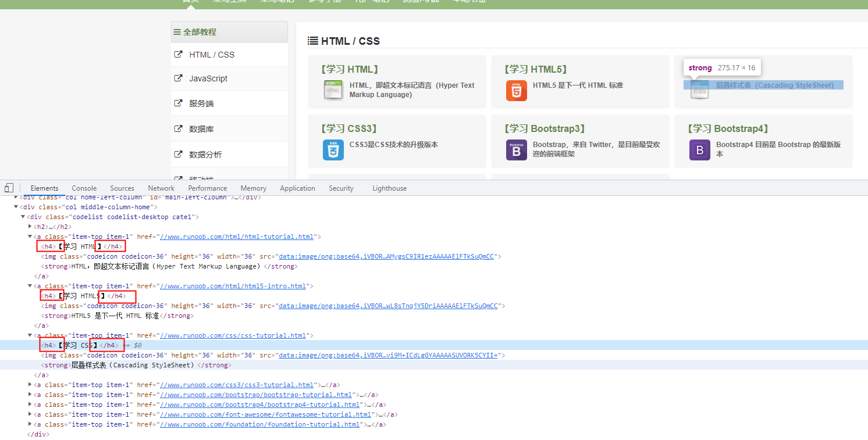Open the Lighthouse tab
Screen dimensions: 868x440
coord(389,188)
